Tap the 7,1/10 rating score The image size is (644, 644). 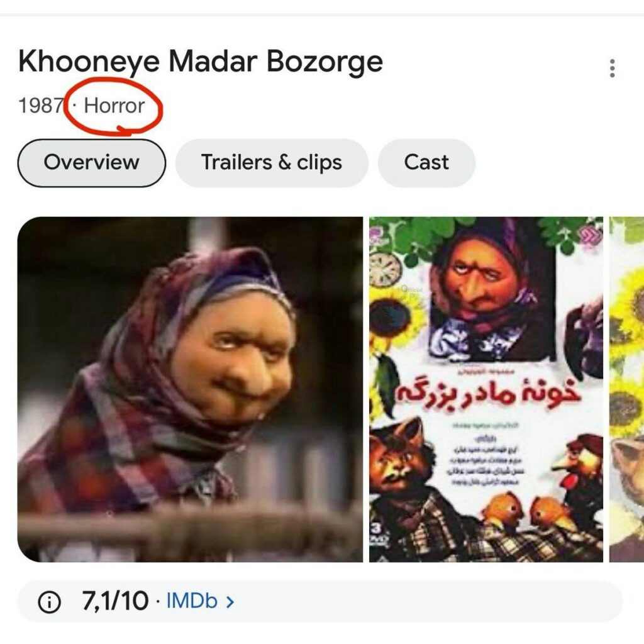[115, 601]
